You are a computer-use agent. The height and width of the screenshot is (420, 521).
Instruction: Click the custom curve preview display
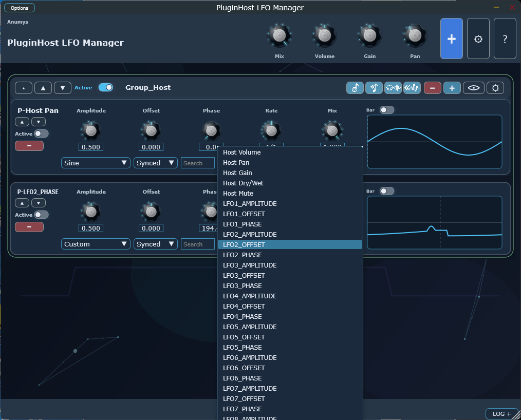(x=435, y=222)
